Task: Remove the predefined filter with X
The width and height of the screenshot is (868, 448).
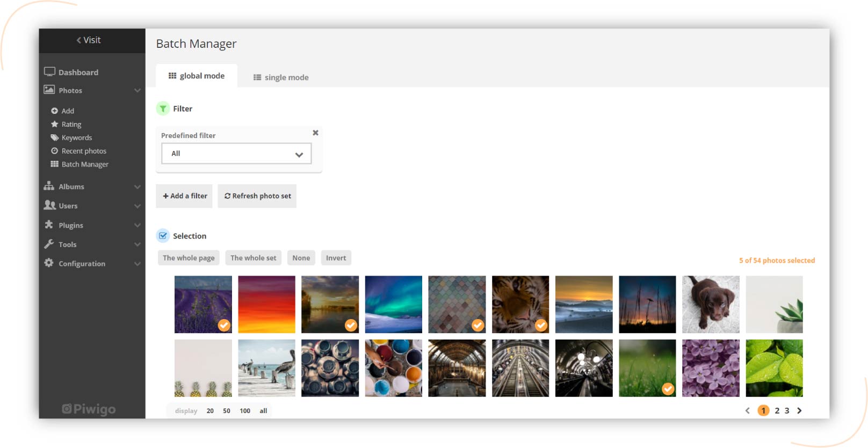Action: (x=315, y=133)
